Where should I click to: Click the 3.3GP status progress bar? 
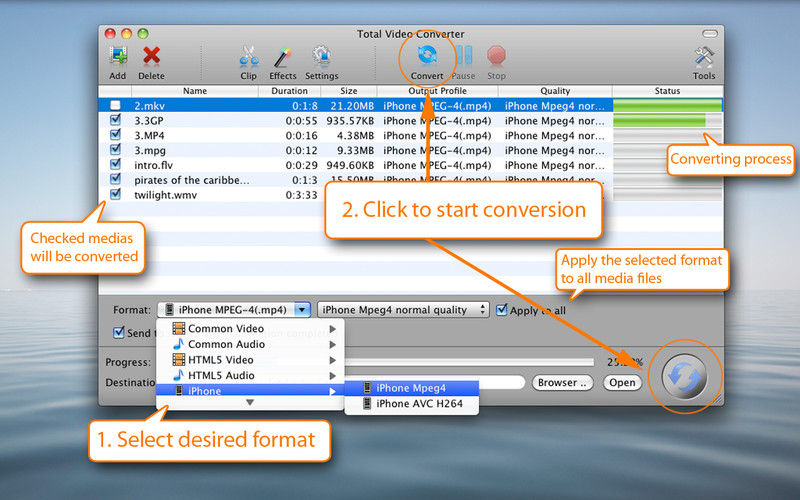coord(667,120)
